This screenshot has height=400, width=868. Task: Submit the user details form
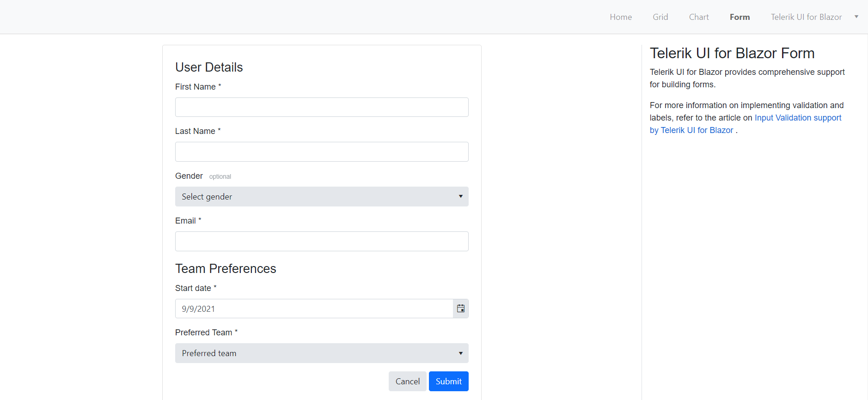tap(449, 381)
